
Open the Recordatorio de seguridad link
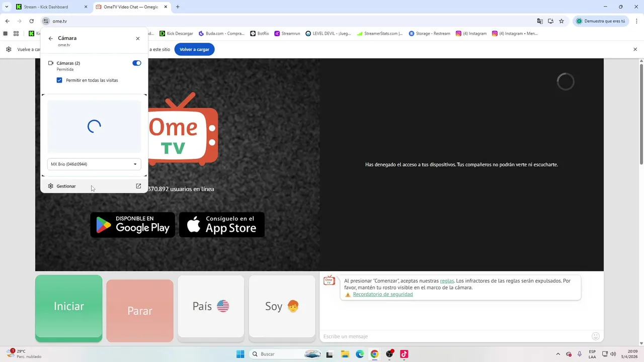383,294
